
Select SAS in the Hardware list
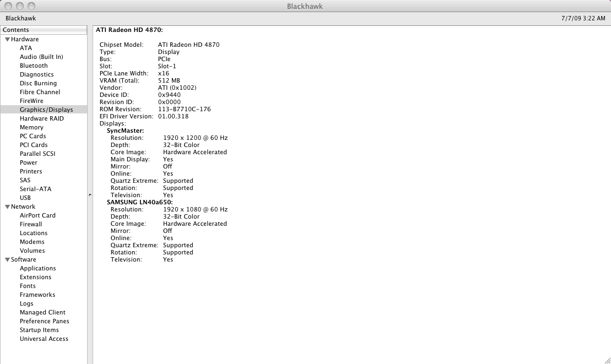(25, 180)
